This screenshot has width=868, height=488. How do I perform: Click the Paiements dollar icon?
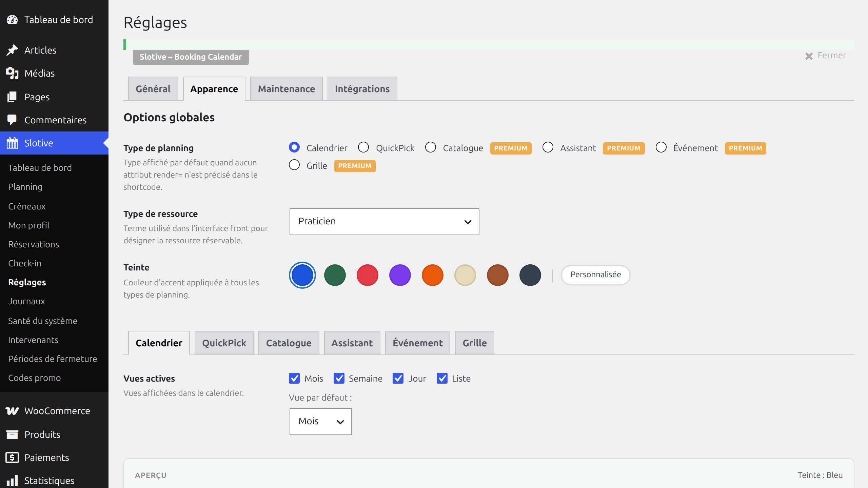pos(12,457)
